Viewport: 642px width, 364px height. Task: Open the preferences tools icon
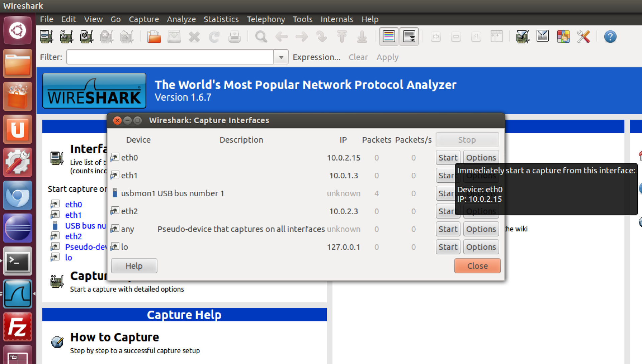coord(583,37)
